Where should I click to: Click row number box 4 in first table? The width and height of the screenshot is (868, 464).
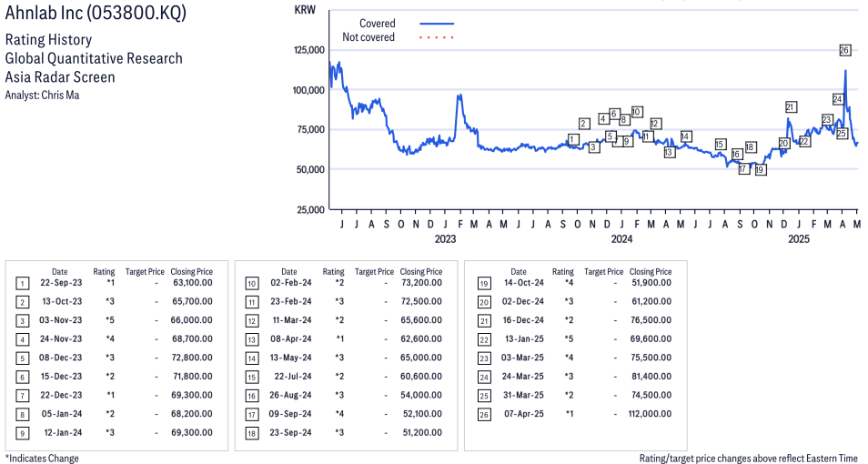(x=22, y=339)
